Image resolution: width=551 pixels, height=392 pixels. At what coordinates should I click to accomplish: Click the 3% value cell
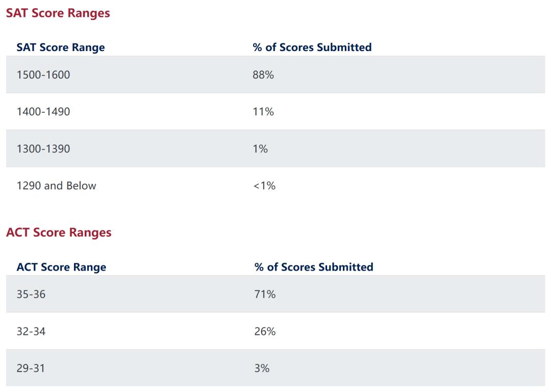(x=262, y=368)
